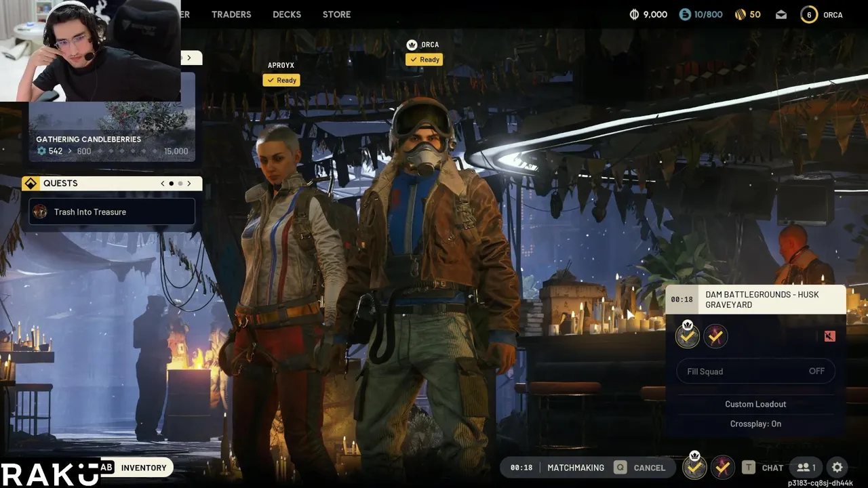Viewport: 868px width, 488px height.
Task: Select the second quest page dot
Action: click(x=180, y=184)
